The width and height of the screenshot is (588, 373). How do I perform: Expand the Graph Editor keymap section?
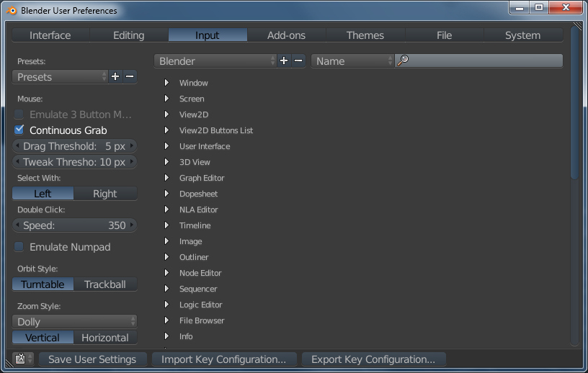pyautogui.click(x=166, y=177)
